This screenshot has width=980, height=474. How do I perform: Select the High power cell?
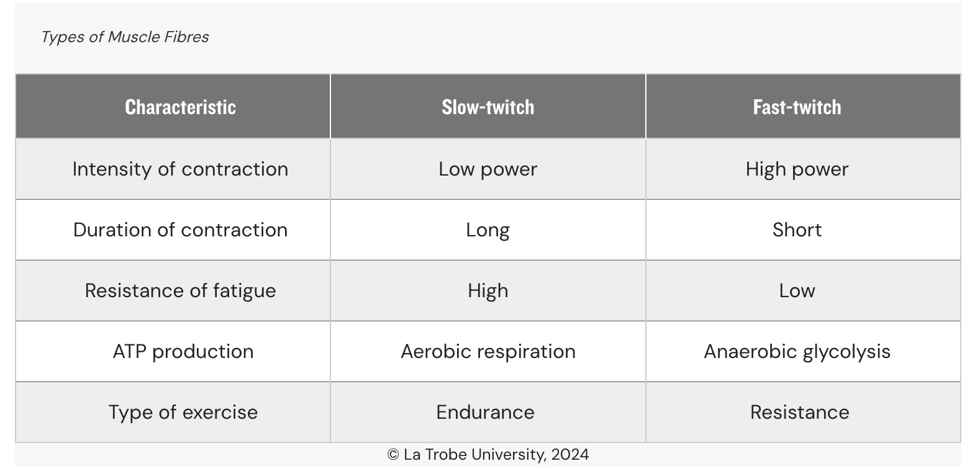(803, 169)
